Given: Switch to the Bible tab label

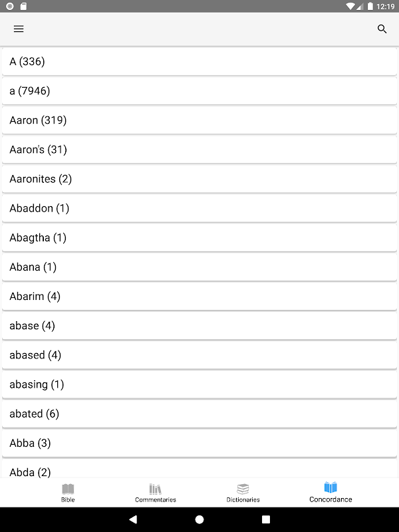Looking at the screenshot, I should pyautogui.click(x=68, y=499).
